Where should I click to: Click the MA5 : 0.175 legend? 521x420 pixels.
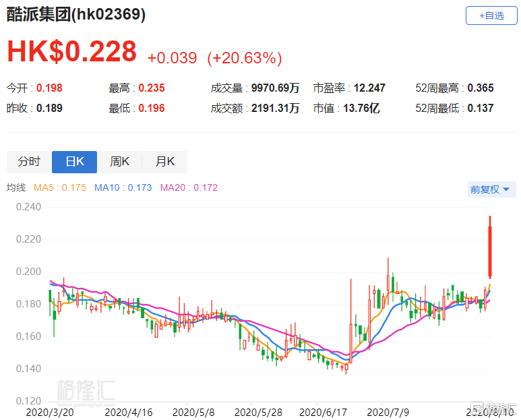[60, 187]
